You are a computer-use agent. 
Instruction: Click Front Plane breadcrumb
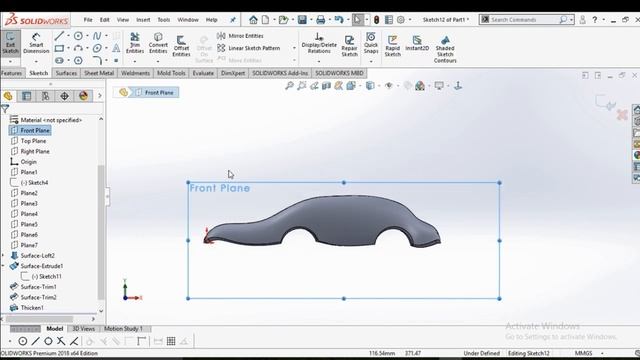pyautogui.click(x=155, y=93)
